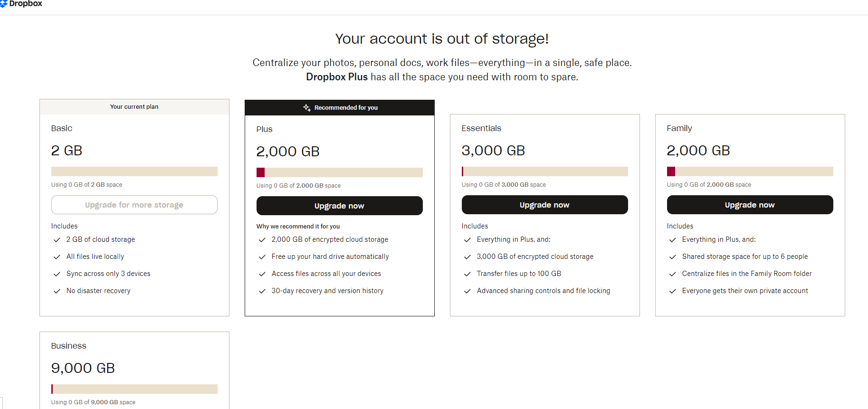This screenshot has width=868, height=409.
Task: Click the Family plan heading
Action: (x=679, y=128)
